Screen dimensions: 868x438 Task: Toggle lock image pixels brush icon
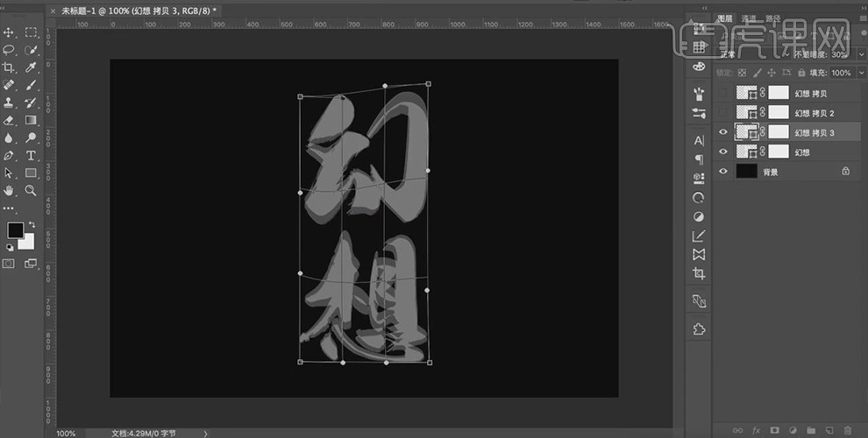point(757,73)
